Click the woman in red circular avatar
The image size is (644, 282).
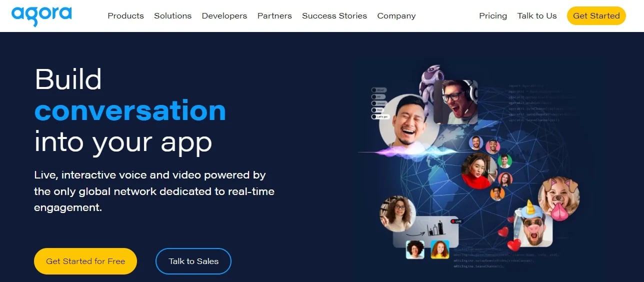pyautogui.click(x=479, y=171)
